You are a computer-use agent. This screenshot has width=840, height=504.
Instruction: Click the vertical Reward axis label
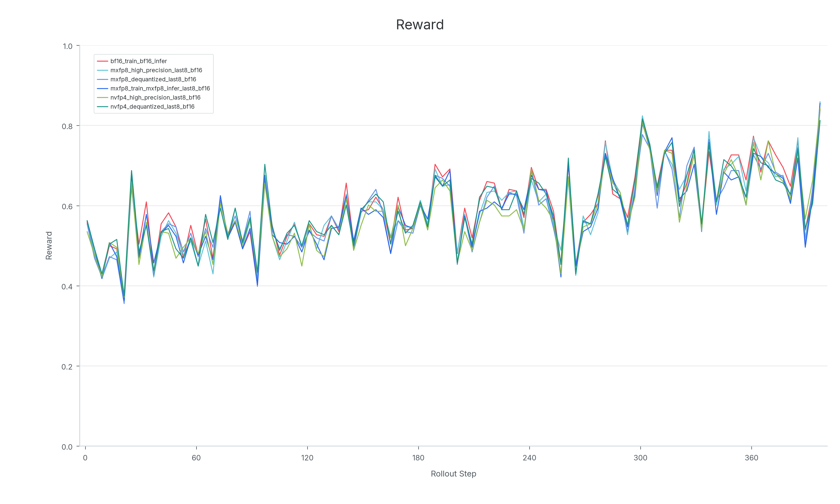click(49, 246)
